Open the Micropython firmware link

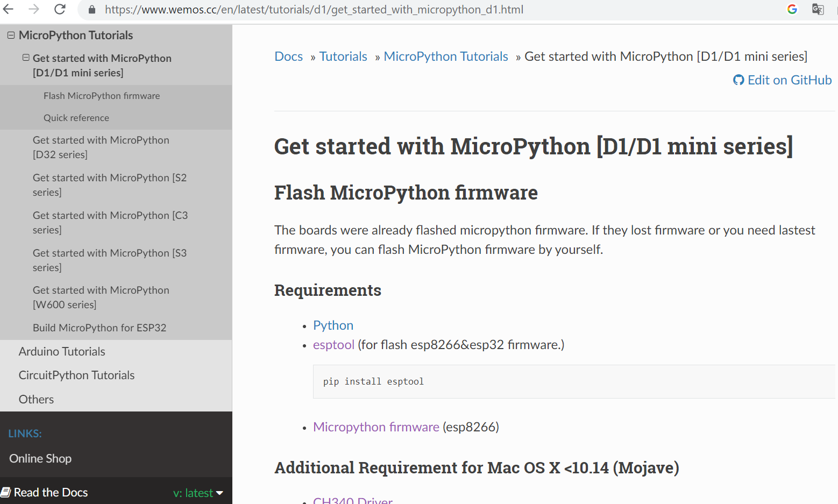376,427
